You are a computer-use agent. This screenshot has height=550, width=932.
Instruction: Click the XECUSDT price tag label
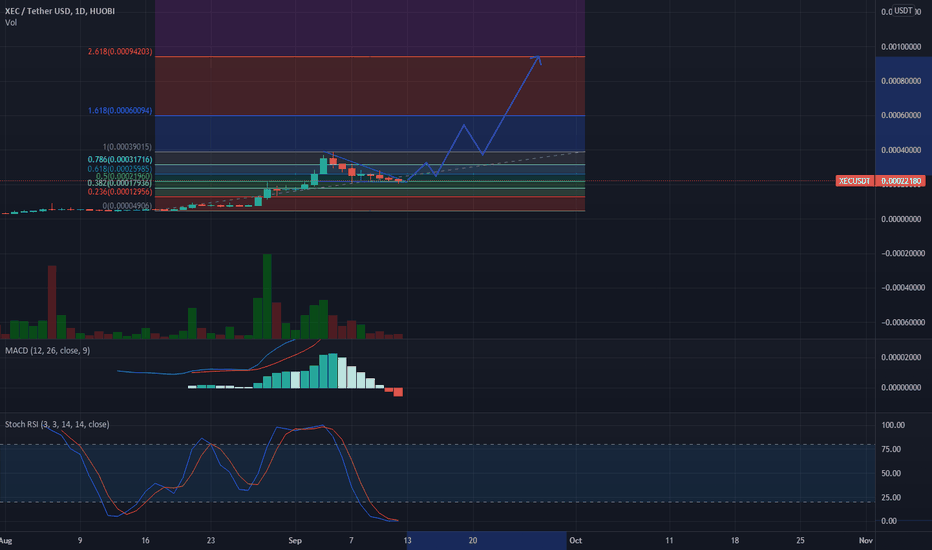click(x=854, y=181)
